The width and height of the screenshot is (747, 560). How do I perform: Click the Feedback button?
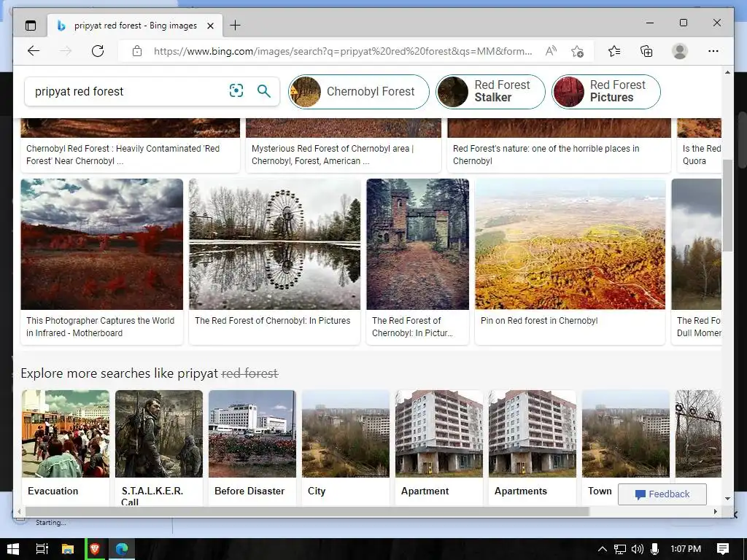click(662, 494)
